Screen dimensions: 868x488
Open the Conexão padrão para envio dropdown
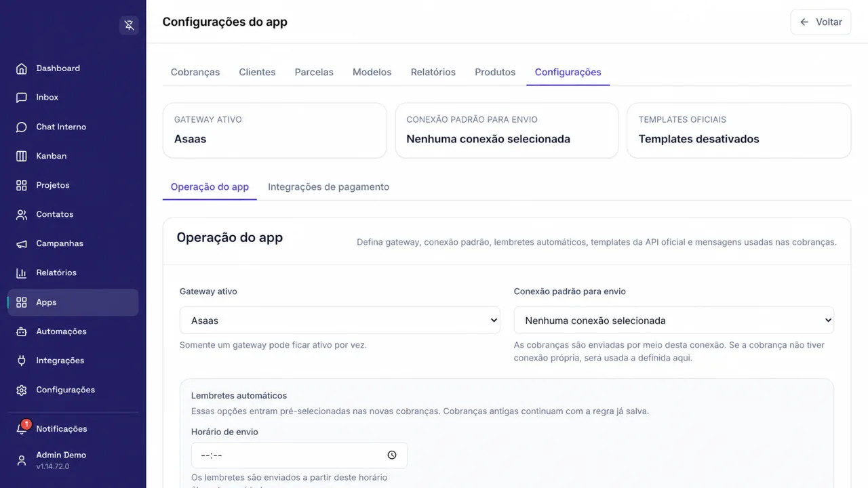coord(674,321)
